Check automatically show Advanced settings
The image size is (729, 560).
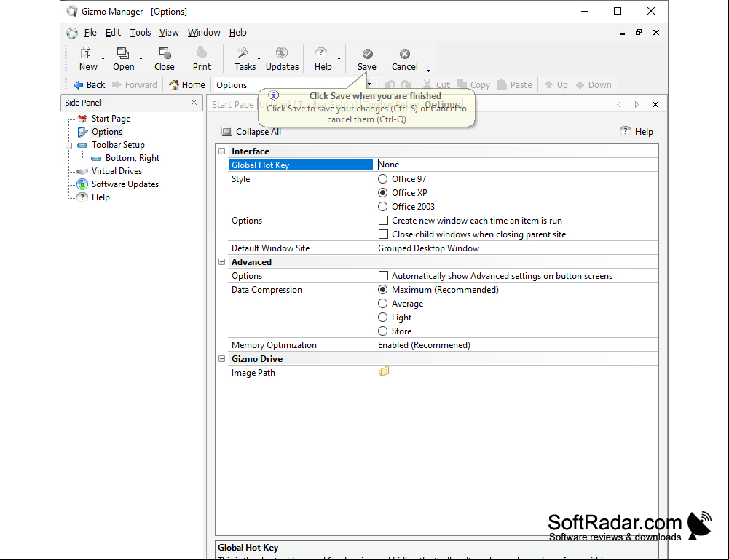383,275
